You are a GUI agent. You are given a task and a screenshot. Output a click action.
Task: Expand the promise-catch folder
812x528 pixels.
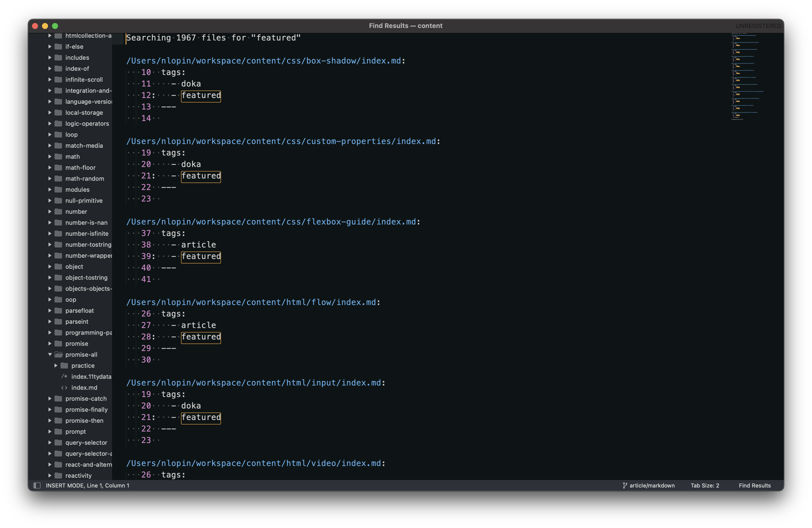pyautogui.click(x=50, y=398)
